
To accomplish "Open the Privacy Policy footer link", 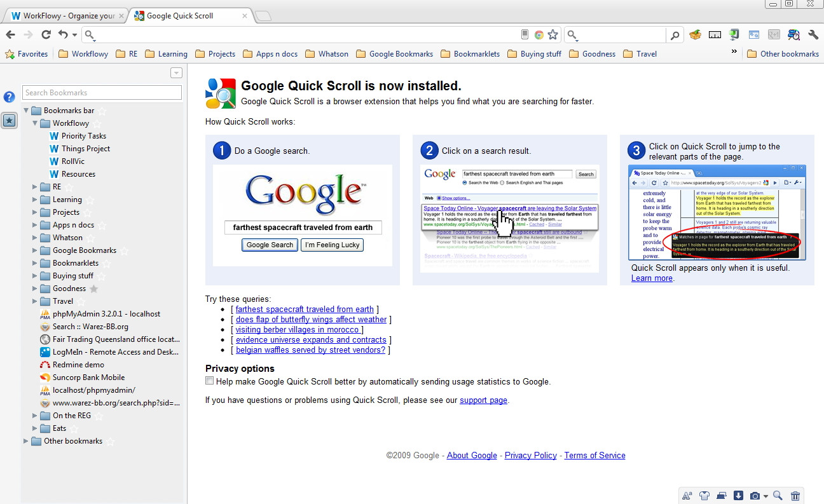I will point(531,456).
